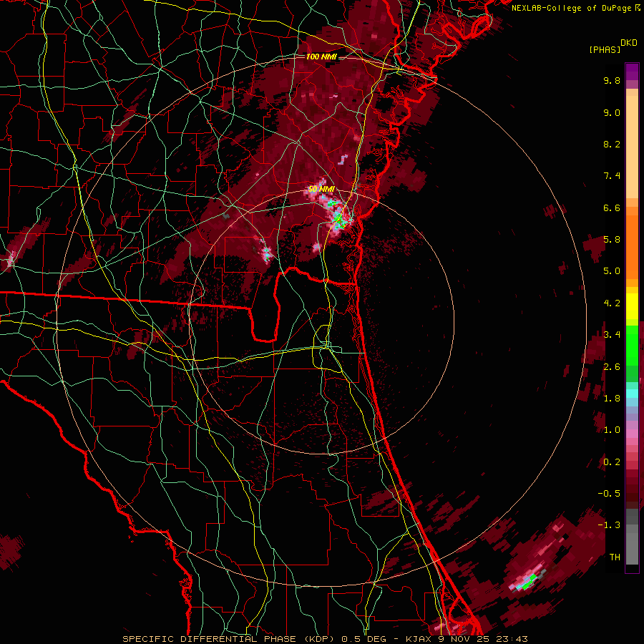Click the 1.0 legend value
Screen dimensions: 644x644
coord(612,430)
